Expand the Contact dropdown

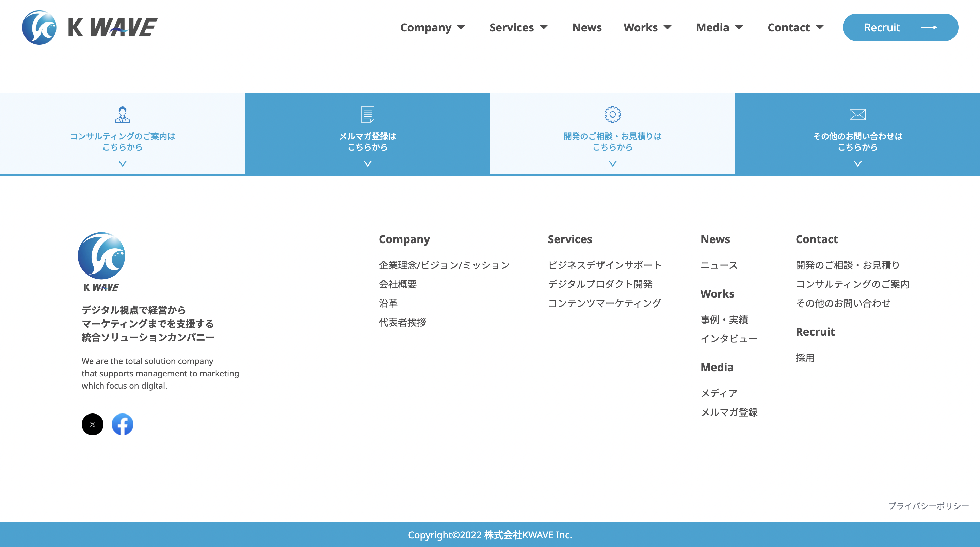tap(795, 27)
